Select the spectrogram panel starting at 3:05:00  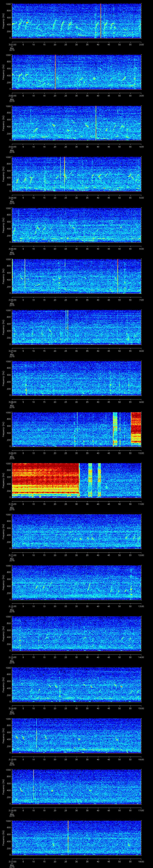click(x=77, y=225)
